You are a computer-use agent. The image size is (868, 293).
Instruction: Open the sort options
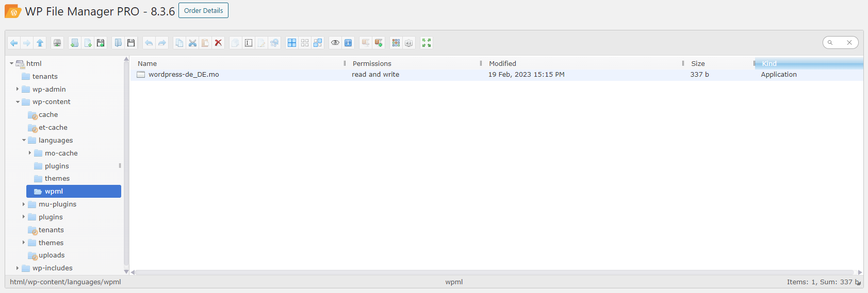(409, 43)
